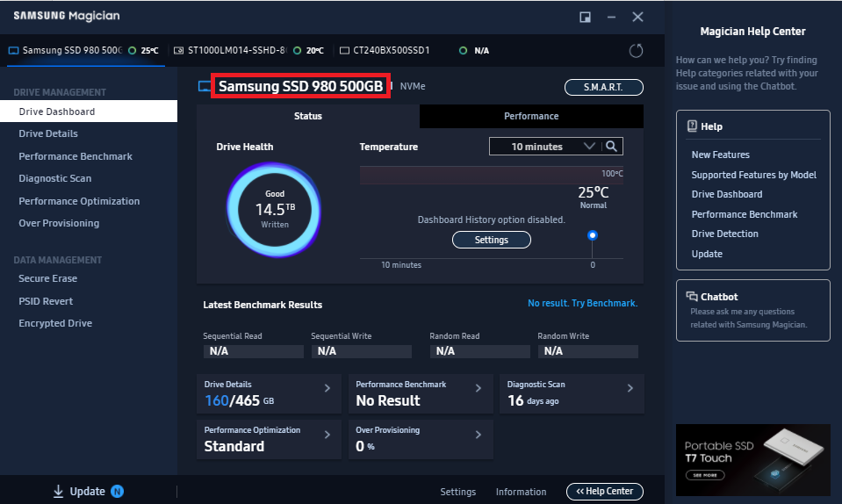This screenshot has height=504, width=842.
Task: Open Drive Dashboard in sidebar
Action: pyautogui.click(x=89, y=112)
